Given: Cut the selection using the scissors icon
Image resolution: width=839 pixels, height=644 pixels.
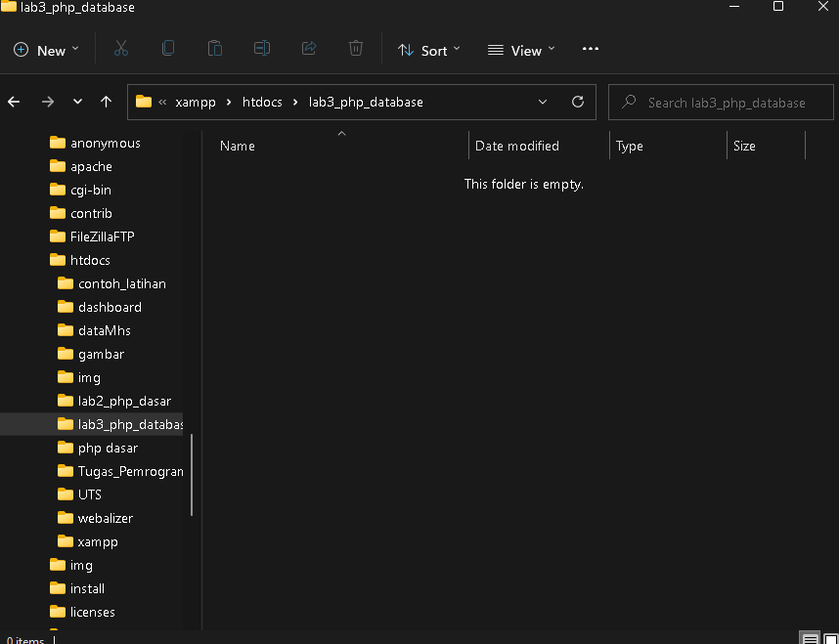Looking at the screenshot, I should click(121, 49).
